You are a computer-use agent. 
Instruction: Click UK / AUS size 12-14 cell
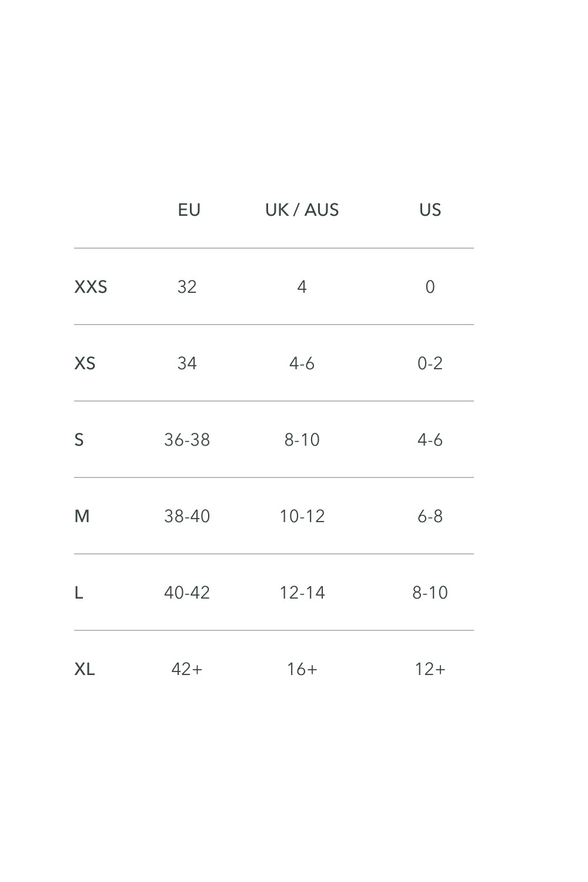[x=302, y=593]
